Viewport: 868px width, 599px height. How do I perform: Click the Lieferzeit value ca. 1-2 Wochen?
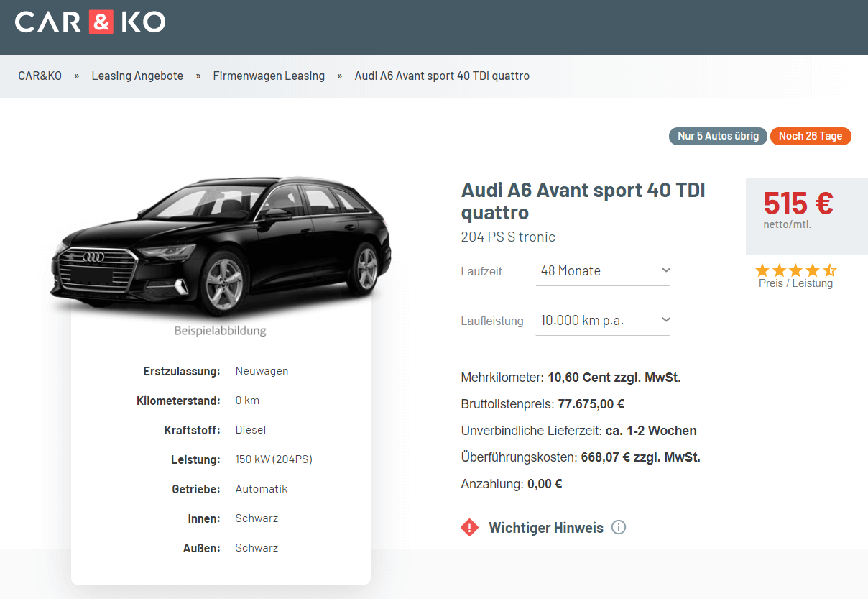click(652, 431)
